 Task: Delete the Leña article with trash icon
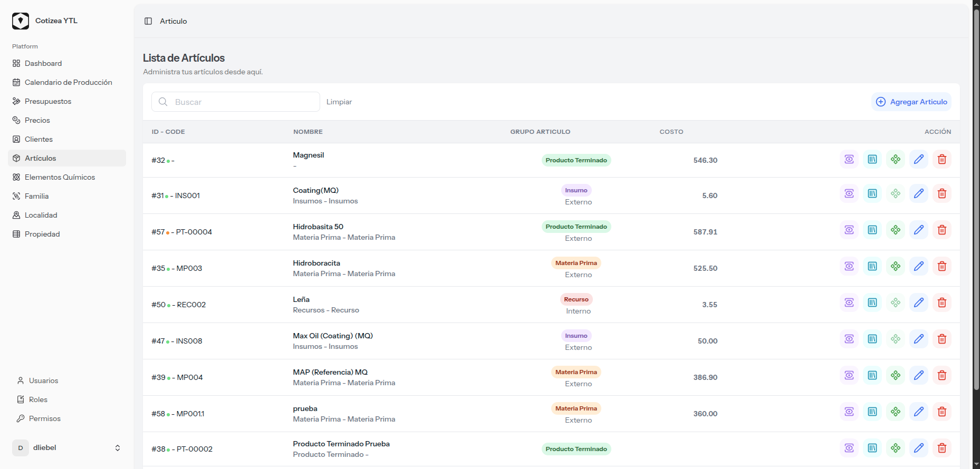941,302
